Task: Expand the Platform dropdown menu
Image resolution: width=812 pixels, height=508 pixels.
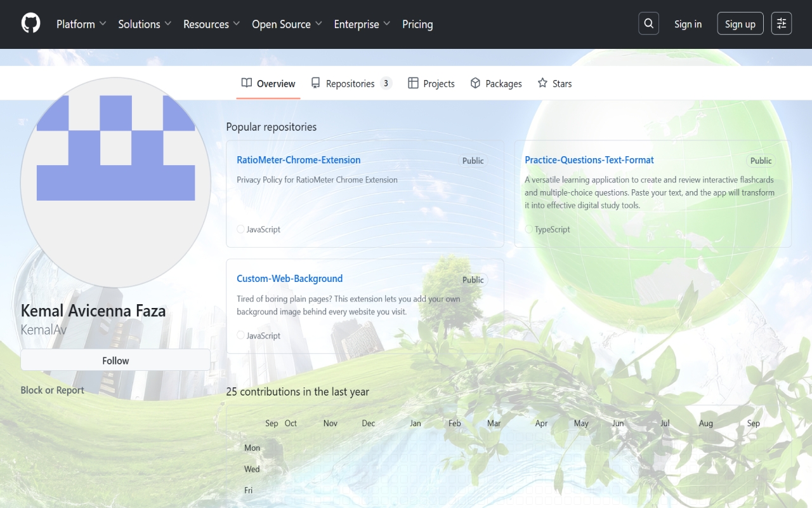Action: 81,24
